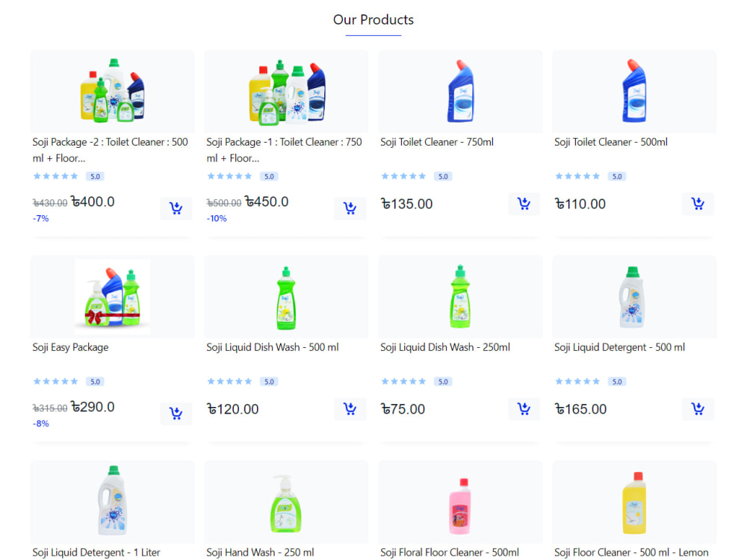Add Liquid Dish Wash 250ml to cart
This screenshot has width=747, height=560.
[x=524, y=408]
